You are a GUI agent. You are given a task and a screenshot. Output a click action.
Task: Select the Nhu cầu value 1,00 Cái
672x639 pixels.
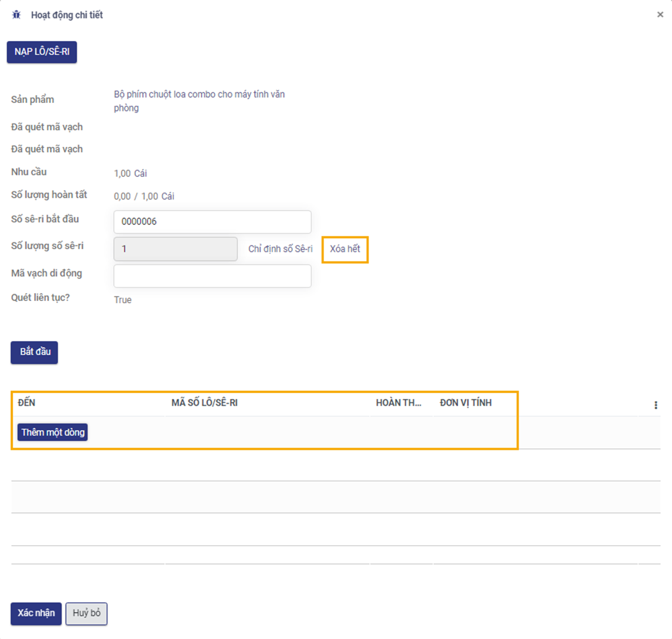pos(130,174)
